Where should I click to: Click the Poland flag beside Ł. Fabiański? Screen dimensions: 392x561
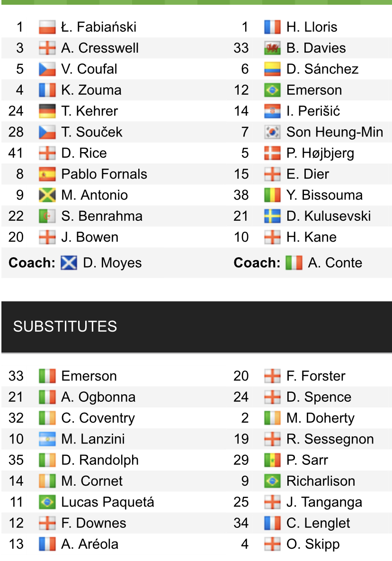pyautogui.click(x=47, y=27)
